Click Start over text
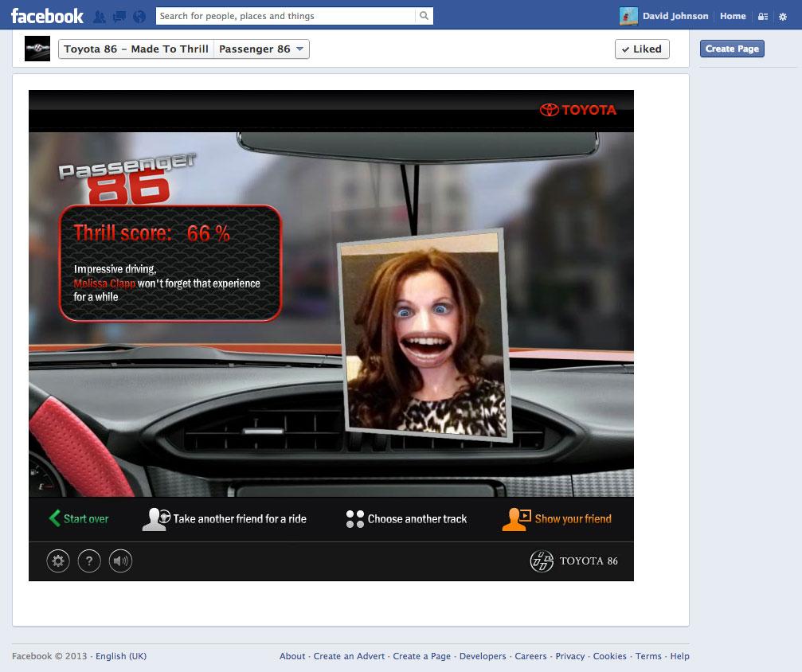This screenshot has height=672, width=802. point(86,519)
